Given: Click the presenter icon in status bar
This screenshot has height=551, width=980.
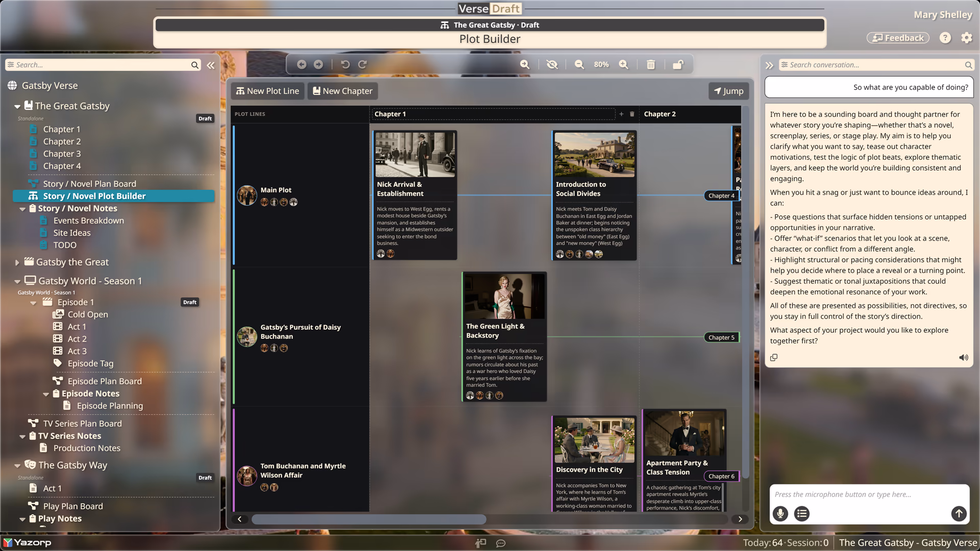Looking at the screenshot, I should point(481,543).
